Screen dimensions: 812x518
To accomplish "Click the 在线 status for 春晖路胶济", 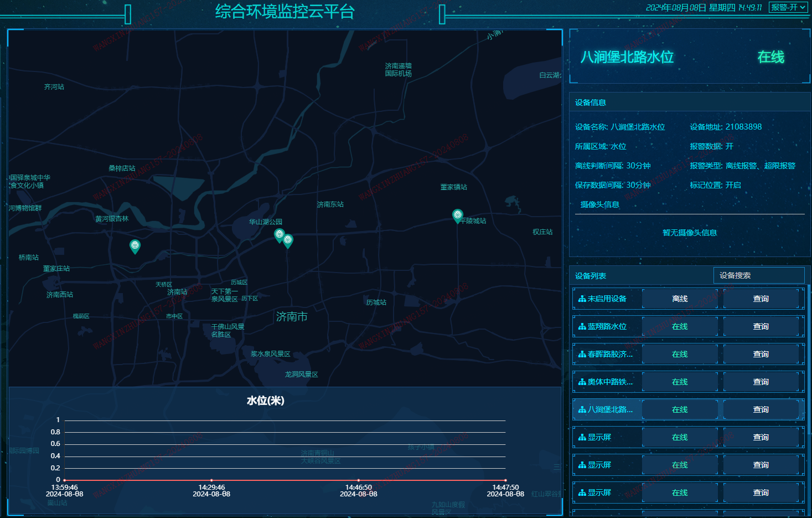I will click(679, 355).
